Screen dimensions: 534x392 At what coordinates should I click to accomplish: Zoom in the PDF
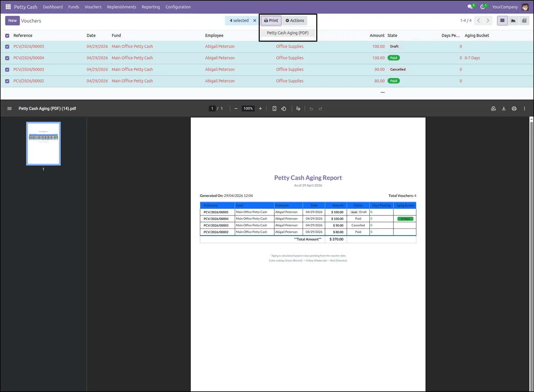coord(260,109)
